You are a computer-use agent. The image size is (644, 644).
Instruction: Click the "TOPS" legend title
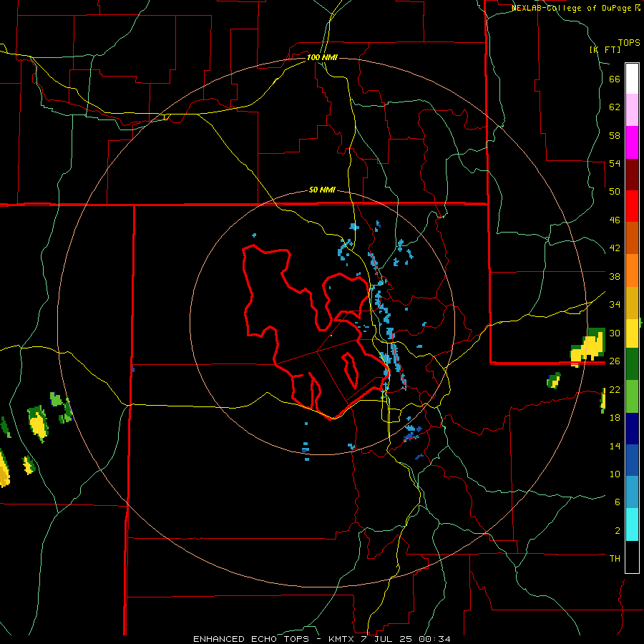pos(629,42)
